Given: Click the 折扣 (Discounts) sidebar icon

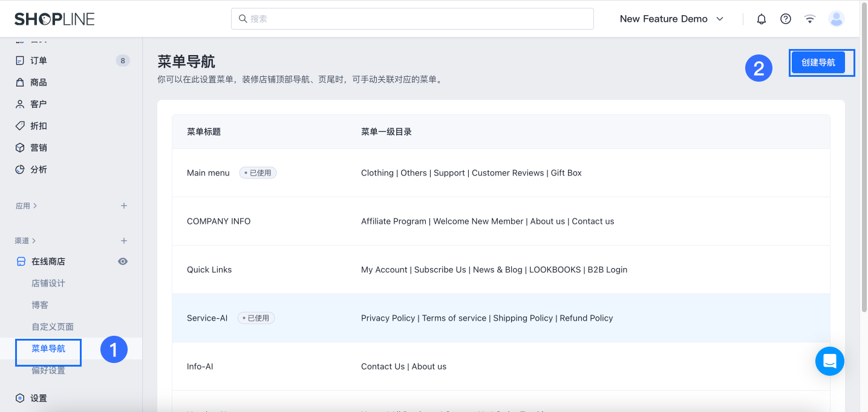Looking at the screenshot, I should tap(20, 125).
